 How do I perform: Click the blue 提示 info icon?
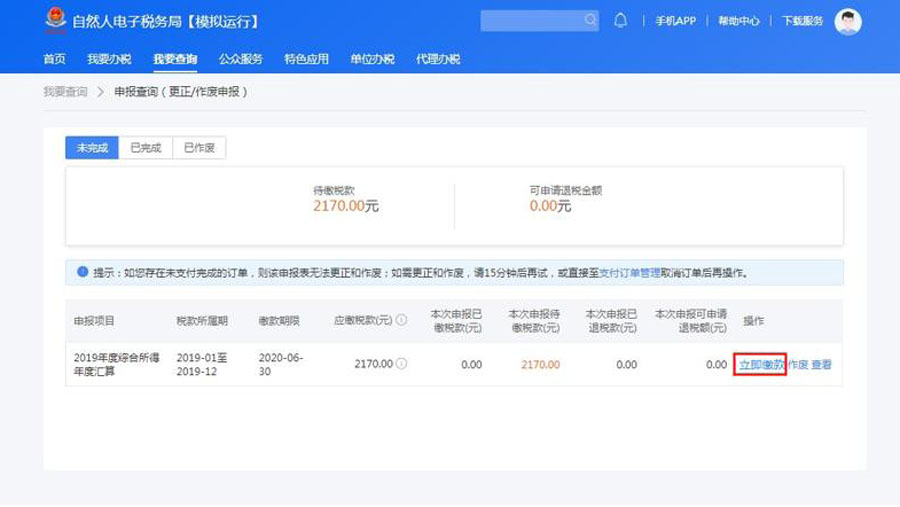(82, 272)
